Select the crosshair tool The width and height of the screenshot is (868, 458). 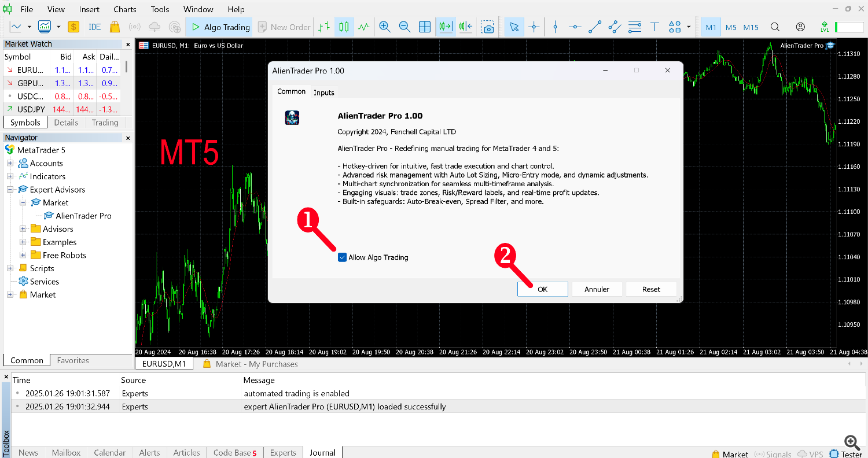534,27
